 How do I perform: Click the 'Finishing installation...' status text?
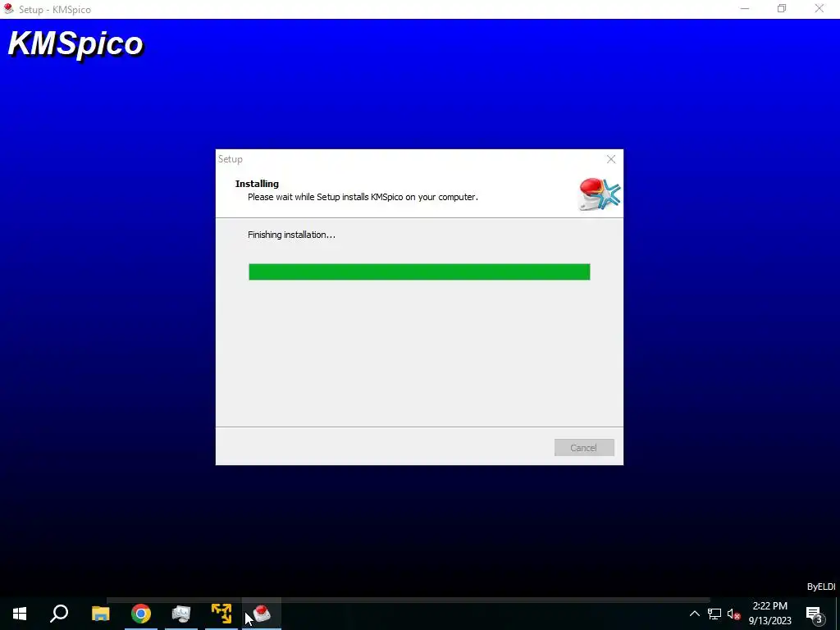[291, 235]
